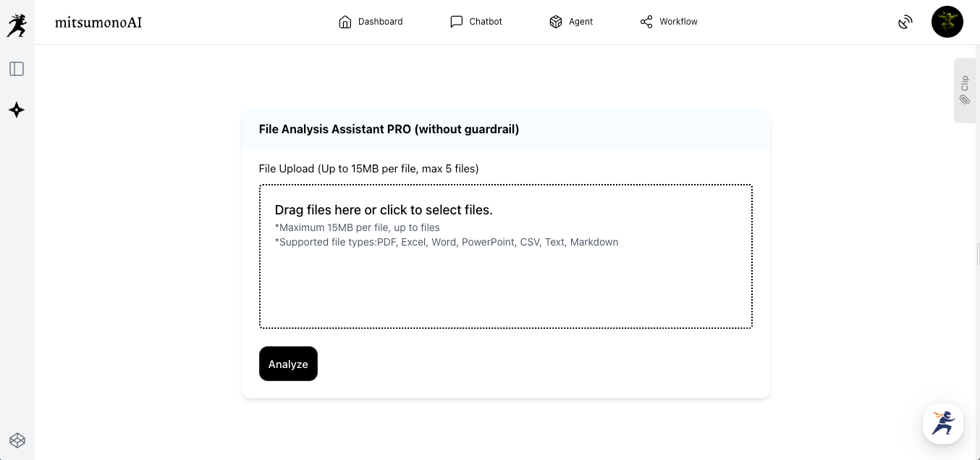This screenshot has height=460, width=980.
Task: Click the Agent box icon
Action: pyautogui.click(x=556, y=22)
